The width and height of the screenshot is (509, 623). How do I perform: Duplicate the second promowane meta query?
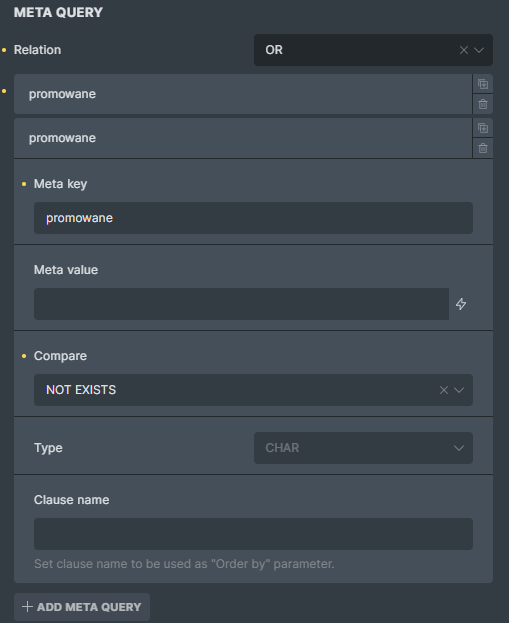(x=483, y=128)
